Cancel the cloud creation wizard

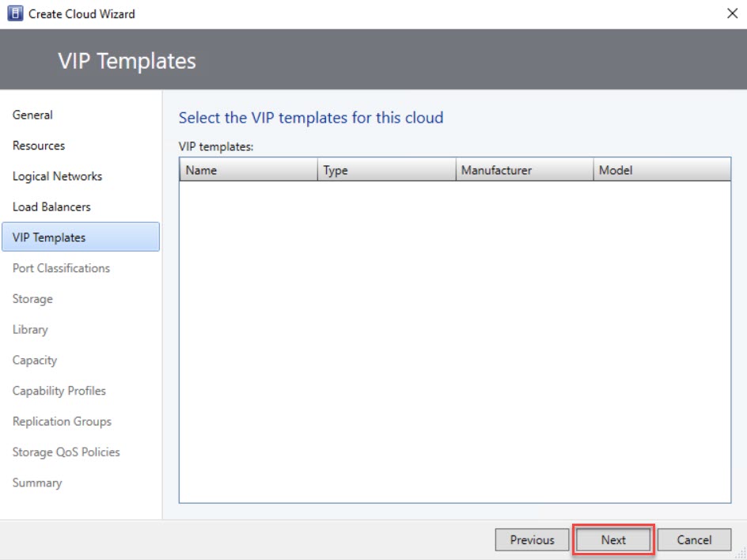[694, 540]
